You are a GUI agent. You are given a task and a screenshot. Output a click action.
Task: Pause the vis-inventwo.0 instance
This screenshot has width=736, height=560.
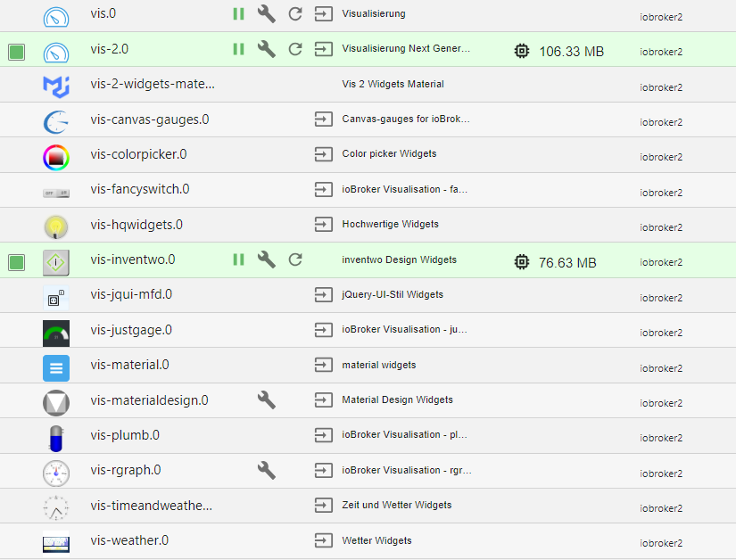(238, 259)
